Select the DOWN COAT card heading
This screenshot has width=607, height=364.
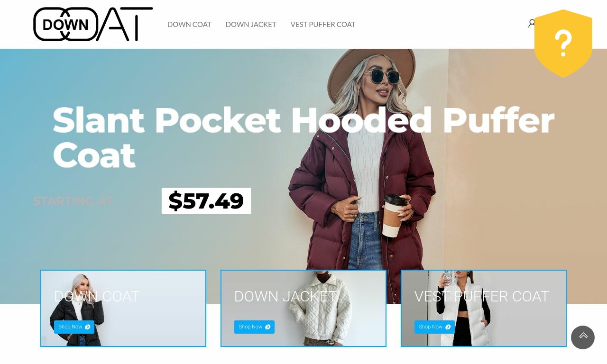click(97, 296)
